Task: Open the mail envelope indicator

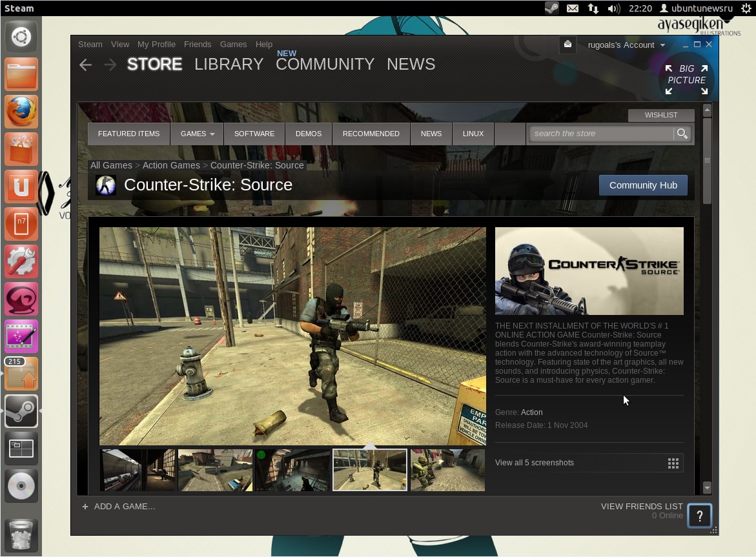Action: 572,8
